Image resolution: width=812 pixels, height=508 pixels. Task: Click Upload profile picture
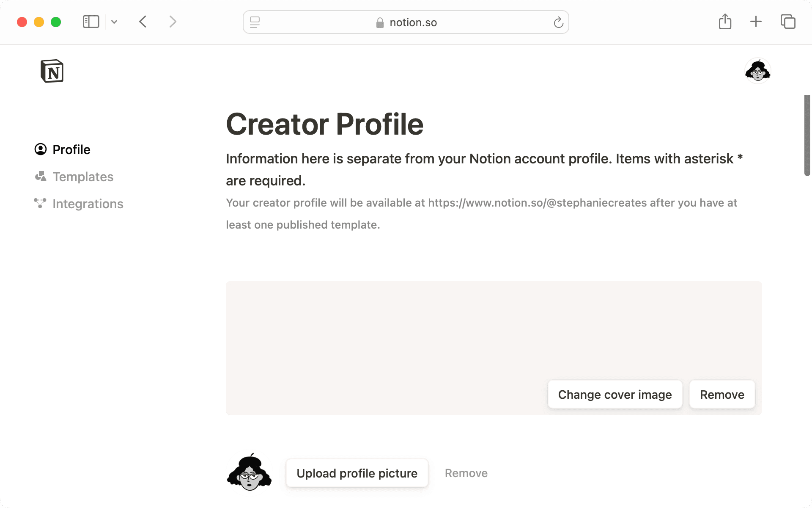pos(357,473)
